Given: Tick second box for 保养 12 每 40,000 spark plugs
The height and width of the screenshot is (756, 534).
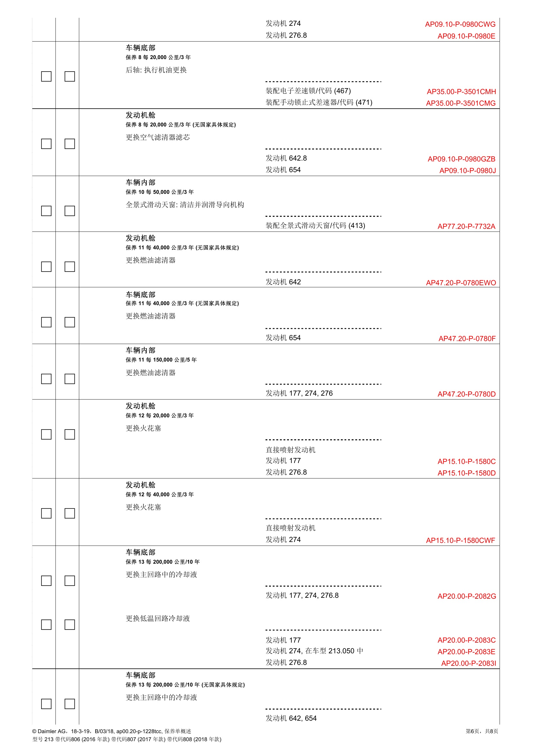Looking at the screenshot, I should point(69,513).
